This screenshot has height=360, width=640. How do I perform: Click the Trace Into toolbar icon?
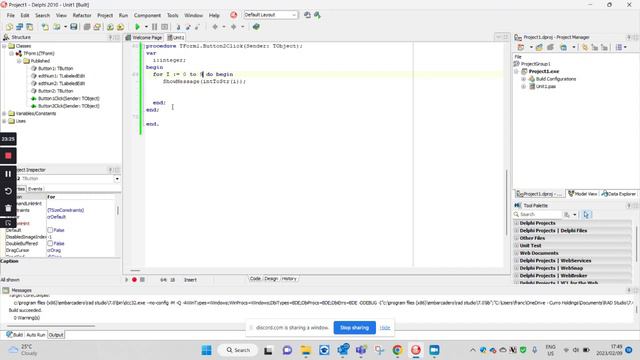[x=178, y=27]
